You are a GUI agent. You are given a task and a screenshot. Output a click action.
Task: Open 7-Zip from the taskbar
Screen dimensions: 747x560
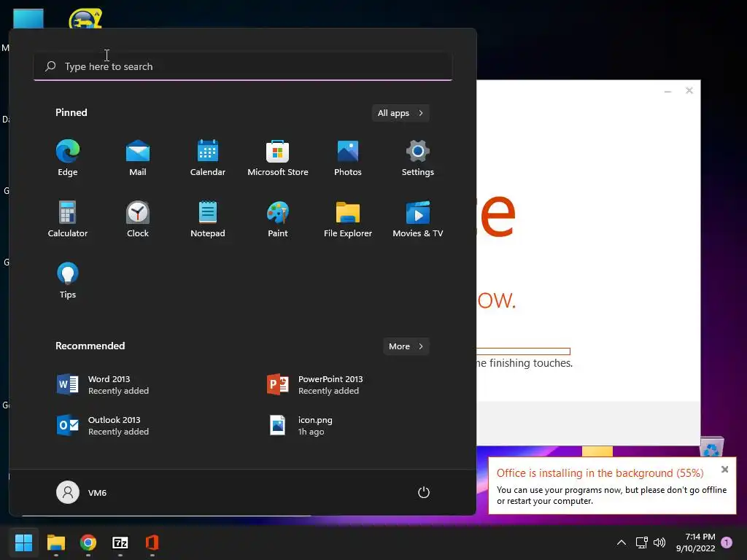[120, 542]
